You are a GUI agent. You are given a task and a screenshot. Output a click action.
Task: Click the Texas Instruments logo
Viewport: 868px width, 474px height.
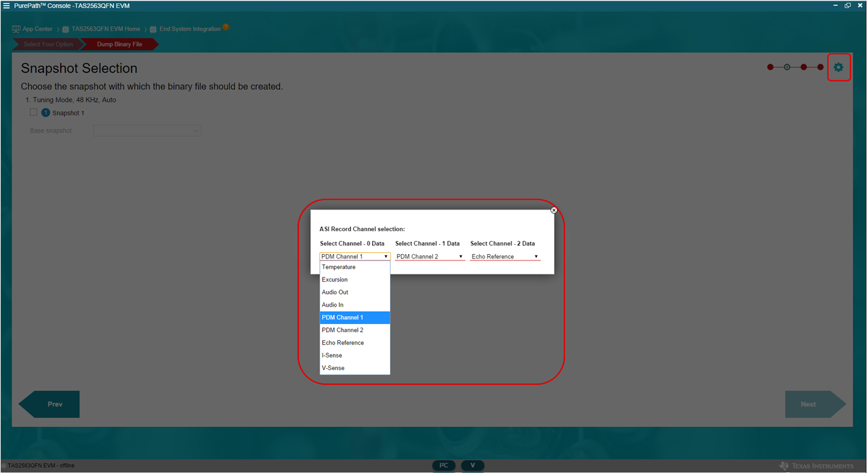click(x=816, y=466)
